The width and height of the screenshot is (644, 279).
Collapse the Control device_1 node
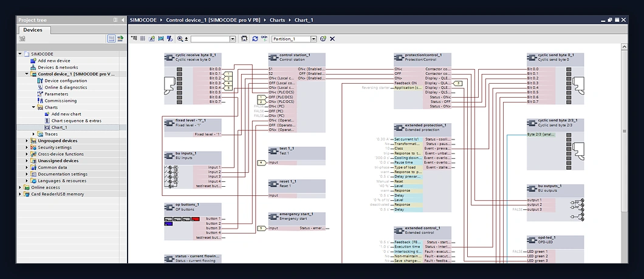click(x=27, y=74)
